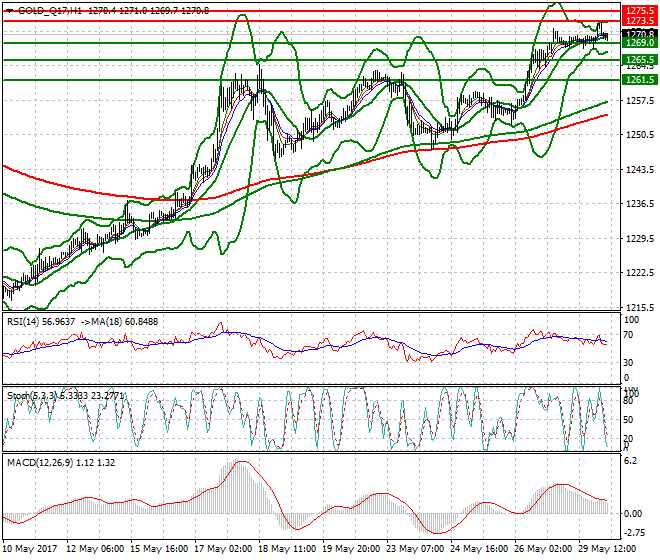Screen dimensions: 660x560
Task: Click the 19 May 20:00 time axis label
Action: pos(351,549)
